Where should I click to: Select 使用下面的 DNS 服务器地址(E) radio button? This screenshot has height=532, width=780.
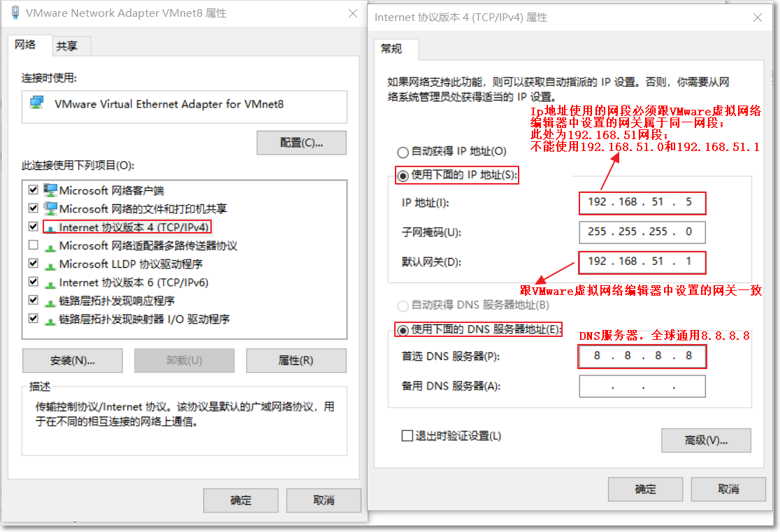tap(403, 330)
